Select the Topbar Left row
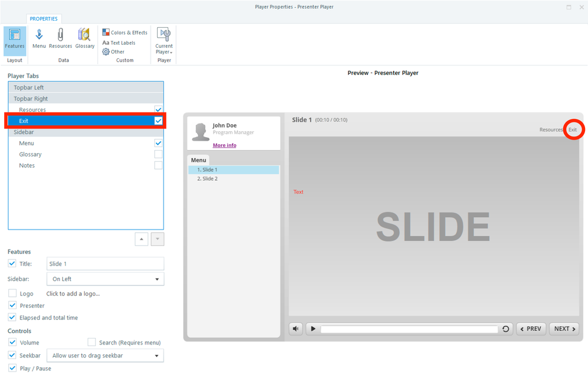 point(86,87)
